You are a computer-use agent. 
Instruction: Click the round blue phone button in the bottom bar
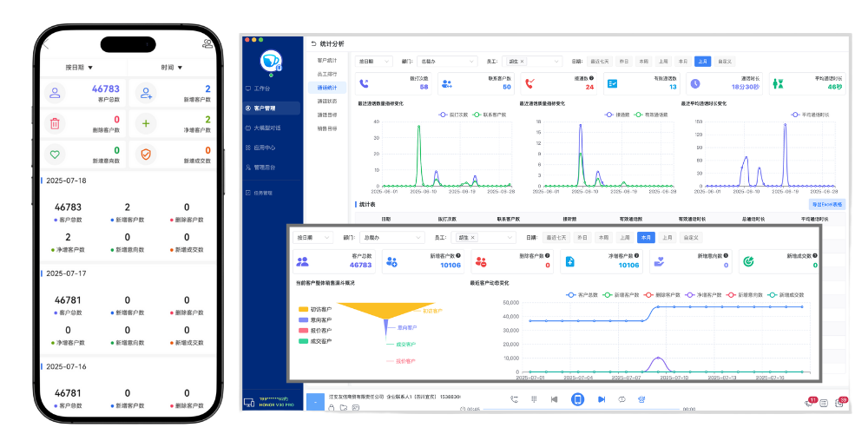click(577, 399)
